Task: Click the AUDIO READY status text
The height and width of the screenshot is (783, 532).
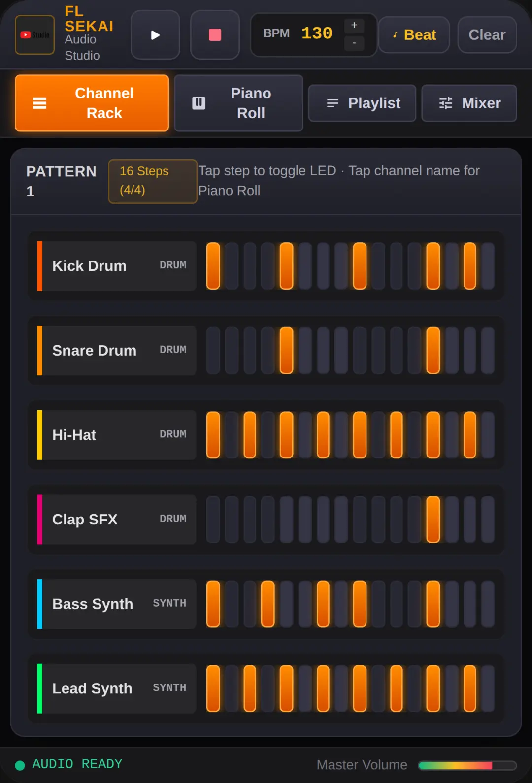Action: click(77, 764)
